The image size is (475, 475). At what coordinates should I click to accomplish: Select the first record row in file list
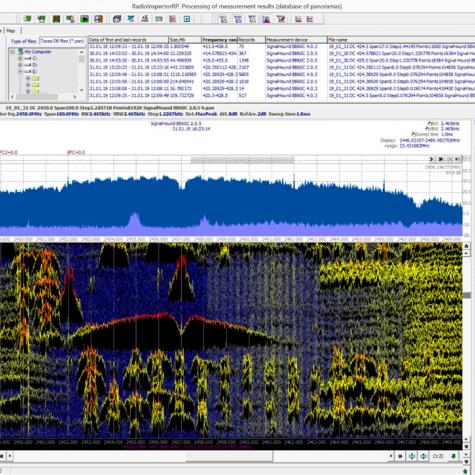click(x=282, y=47)
